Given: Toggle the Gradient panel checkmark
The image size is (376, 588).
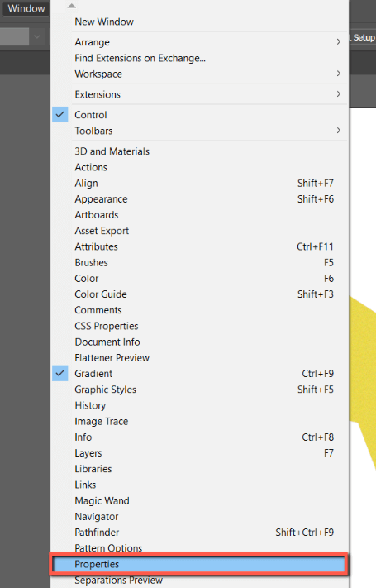Looking at the screenshot, I should point(60,374).
